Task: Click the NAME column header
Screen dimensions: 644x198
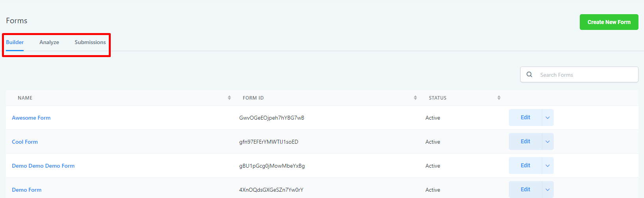Action: click(x=25, y=98)
